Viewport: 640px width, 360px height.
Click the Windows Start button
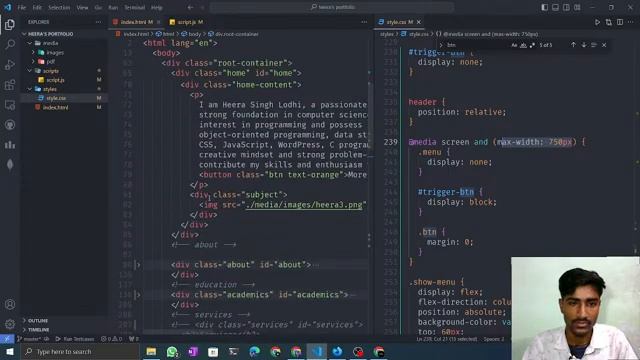pyautogui.click(x=9, y=351)
